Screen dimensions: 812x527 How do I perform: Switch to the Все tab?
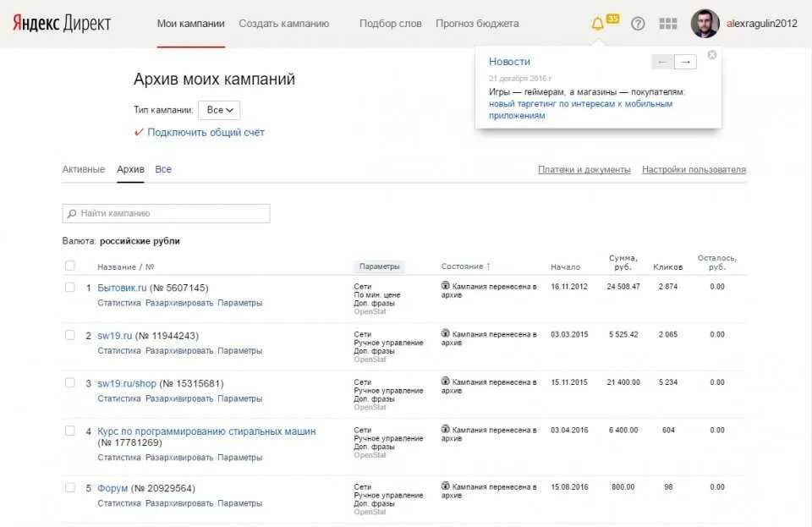163,169
